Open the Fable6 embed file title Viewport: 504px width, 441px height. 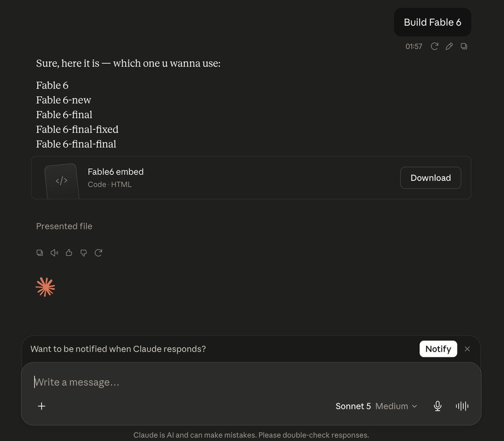[x=115, y=172]
